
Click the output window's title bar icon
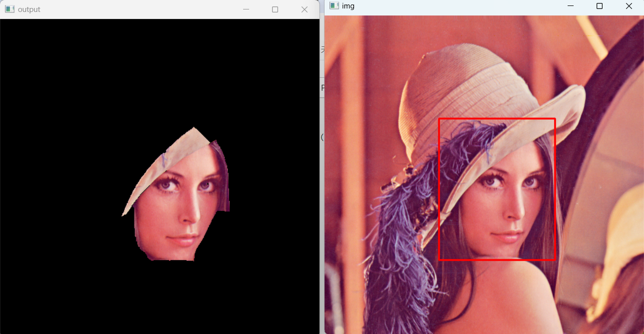(9, 9)
